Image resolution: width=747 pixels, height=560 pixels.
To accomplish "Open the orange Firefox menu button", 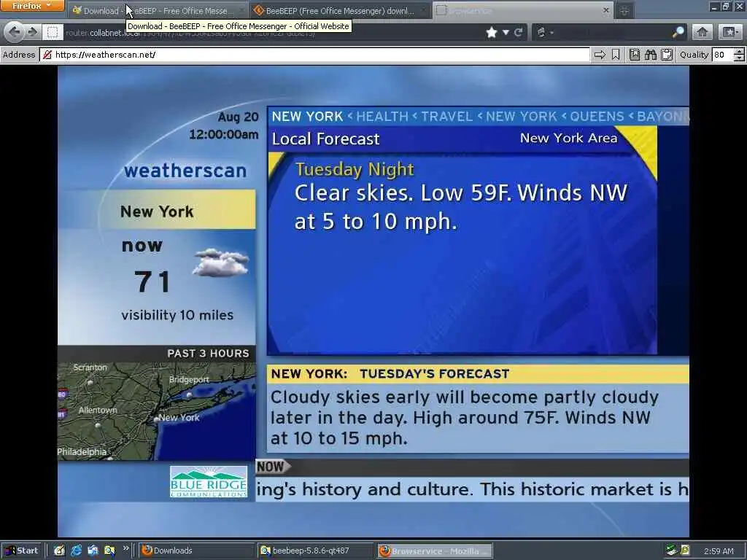I will [x=32, y=6].
